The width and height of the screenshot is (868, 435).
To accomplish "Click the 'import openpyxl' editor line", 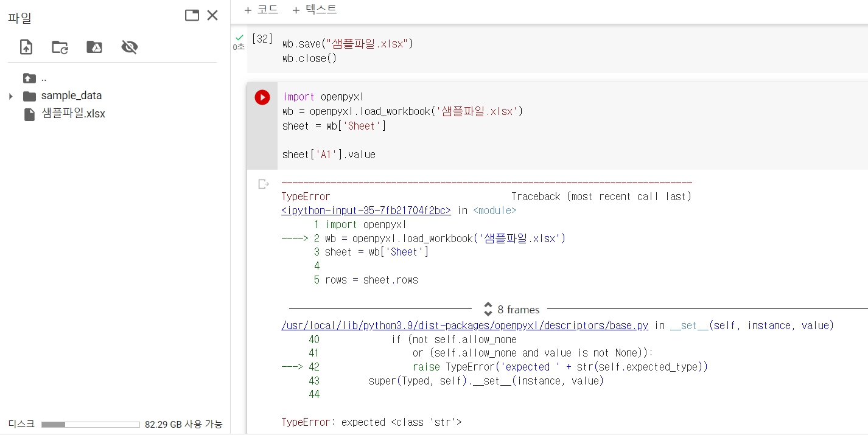I will pyautogui.click(x=323, y=97).
